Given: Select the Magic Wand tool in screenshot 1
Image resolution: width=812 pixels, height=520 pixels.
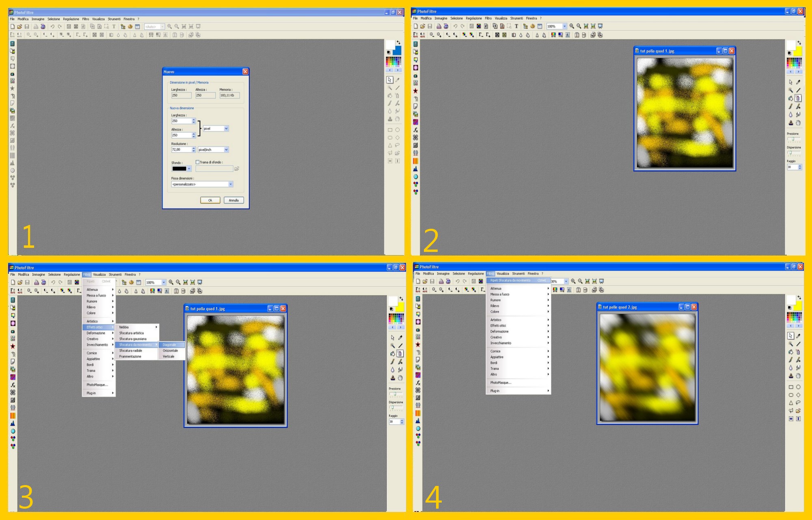Looking at the screenshot, I should click(390, 88).
